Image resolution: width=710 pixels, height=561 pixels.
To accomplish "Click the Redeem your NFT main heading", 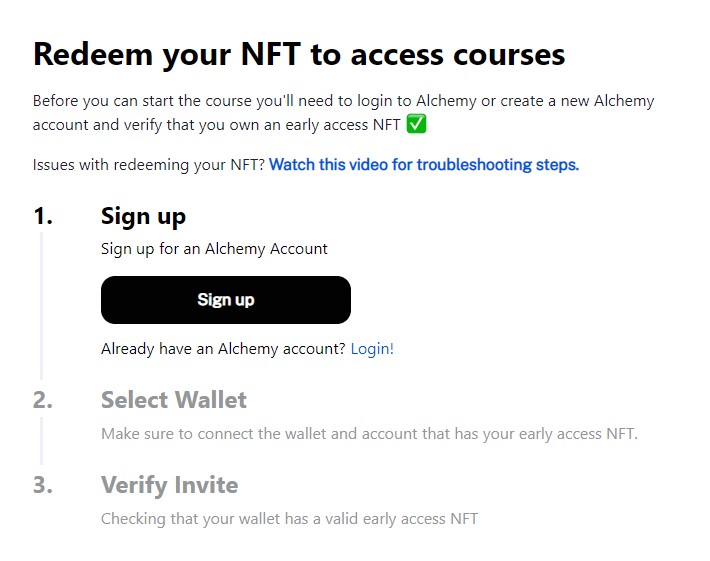I will [299, 55].
